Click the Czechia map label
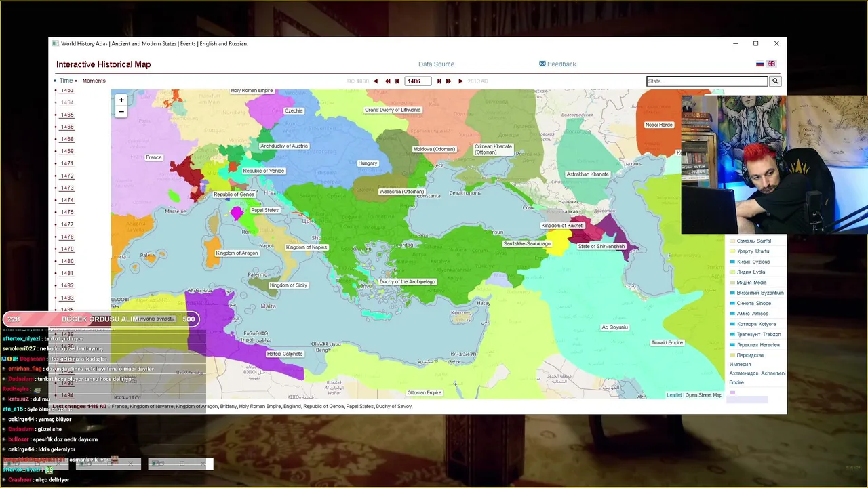 tap(294, 110)
